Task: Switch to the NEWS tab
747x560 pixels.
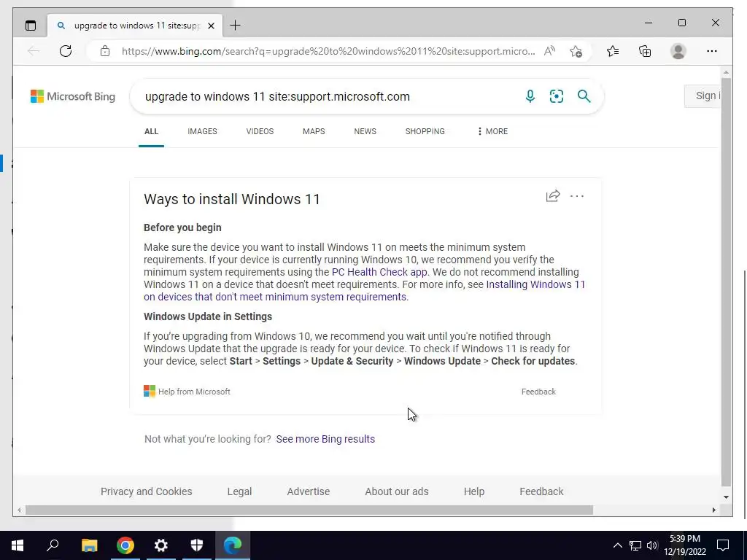Action: pyautogui.click(x=365, y=131)
